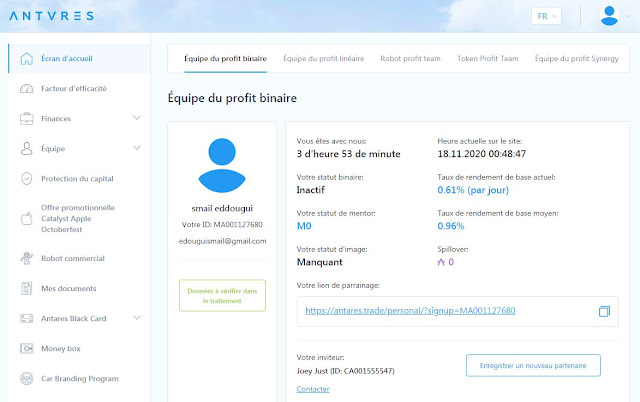Select the Équipe du profit binaire tab
Viewport: 640px width, 402px height.
click(225, 58)
